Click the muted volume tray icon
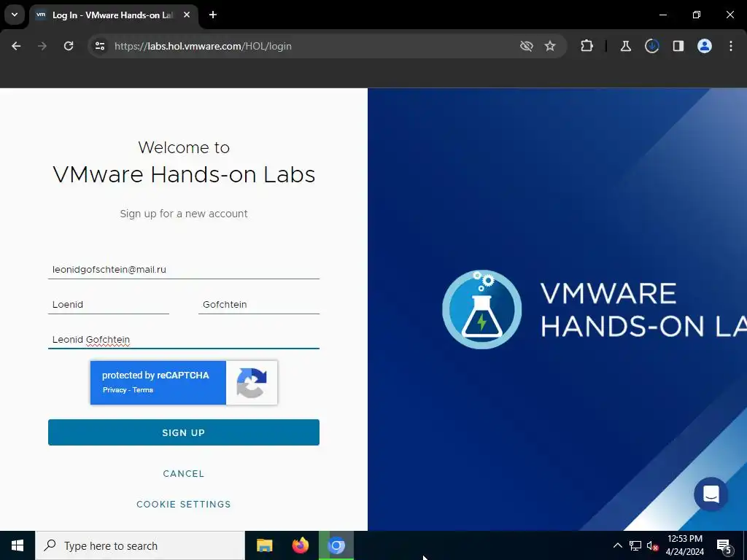The width and height of the screenshot is (747, 560). point(652,545)
